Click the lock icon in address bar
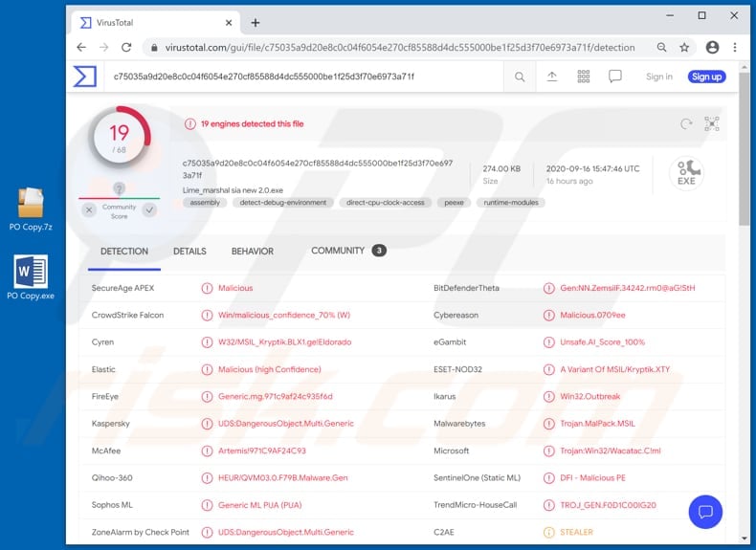The width and height of the screenshot is (756, 550). coord(154,48)
